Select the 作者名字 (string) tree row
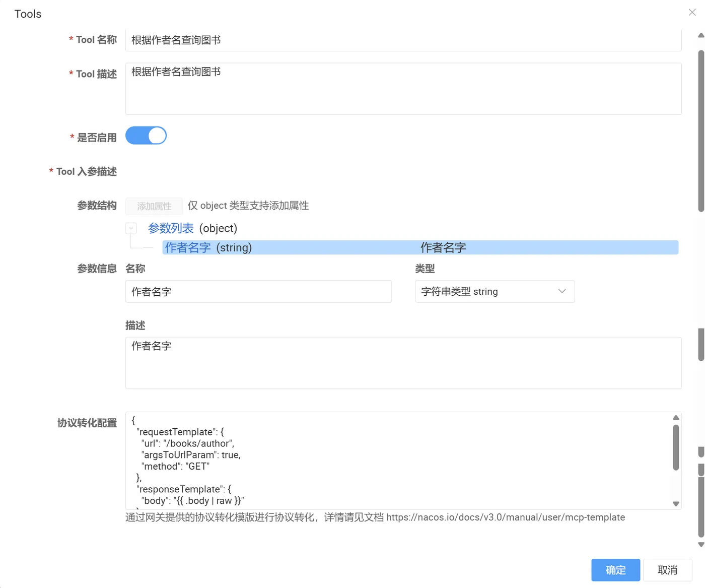The height and width of the screenshot is (588, 705). [x=420, y=247]
